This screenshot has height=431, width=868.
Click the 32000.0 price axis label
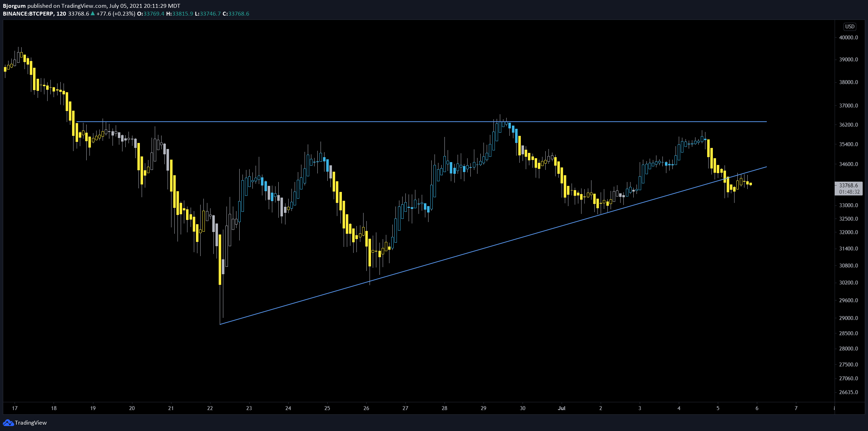tap(848, 232)
